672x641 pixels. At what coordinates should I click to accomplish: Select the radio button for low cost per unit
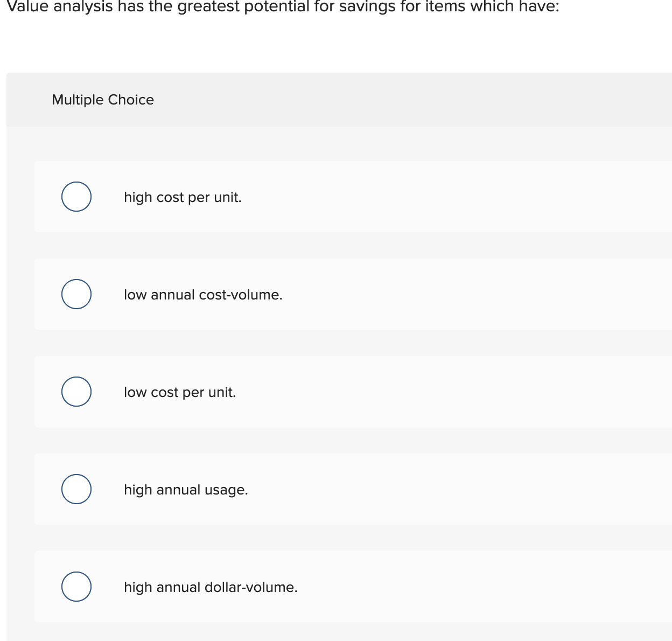(x=76, y=392)
